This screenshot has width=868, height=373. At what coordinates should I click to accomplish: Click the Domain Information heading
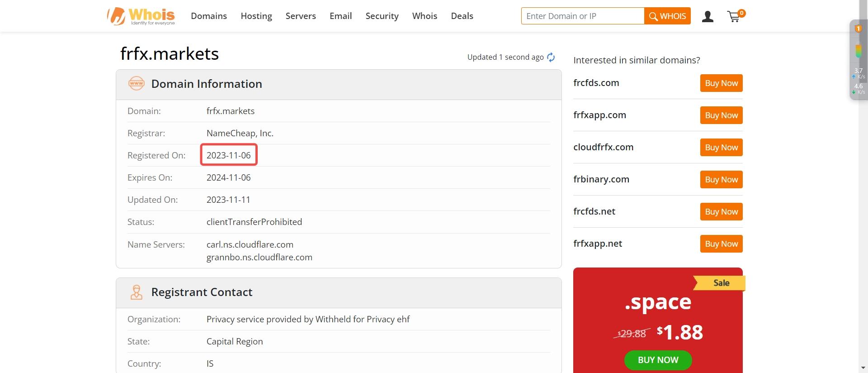(x=207, y=84)
